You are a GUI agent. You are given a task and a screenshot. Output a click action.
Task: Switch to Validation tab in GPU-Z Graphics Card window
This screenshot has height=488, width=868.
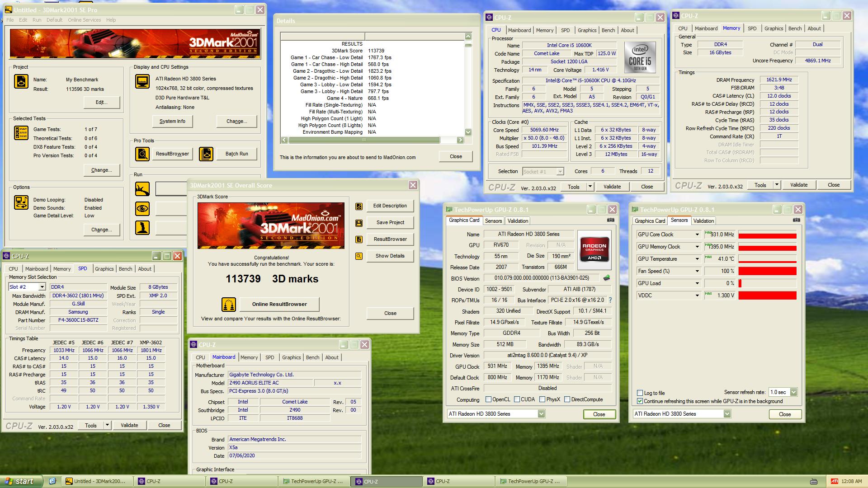[518, 221]
